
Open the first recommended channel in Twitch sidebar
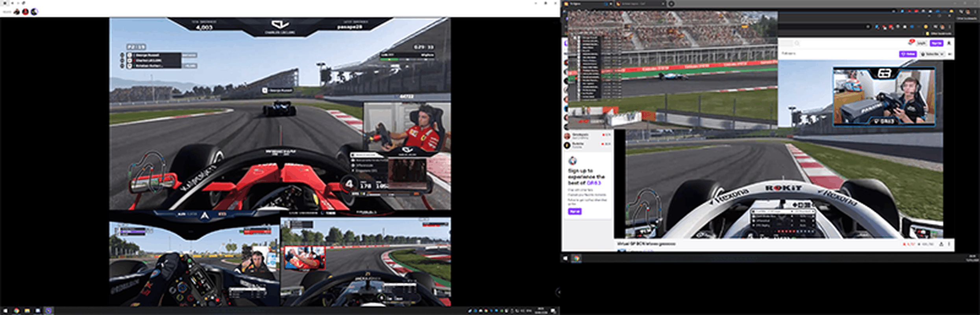(x=588, y=136)
